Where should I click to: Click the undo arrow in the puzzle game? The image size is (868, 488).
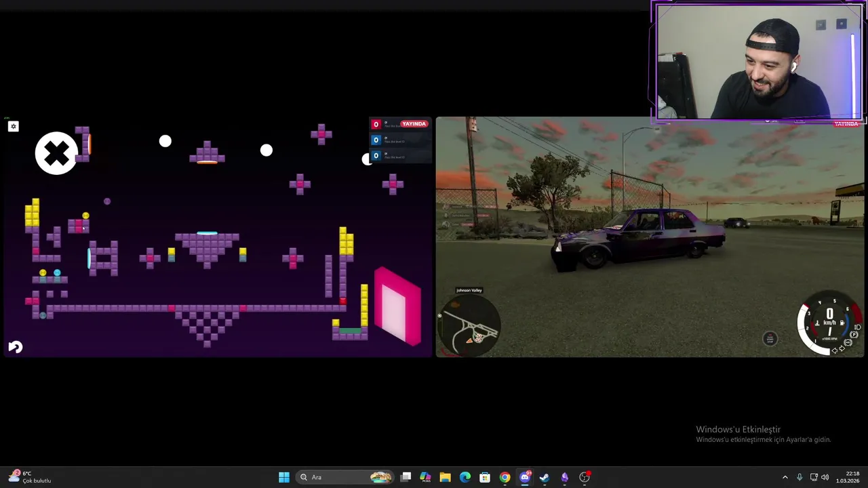(x=15, y=347)
